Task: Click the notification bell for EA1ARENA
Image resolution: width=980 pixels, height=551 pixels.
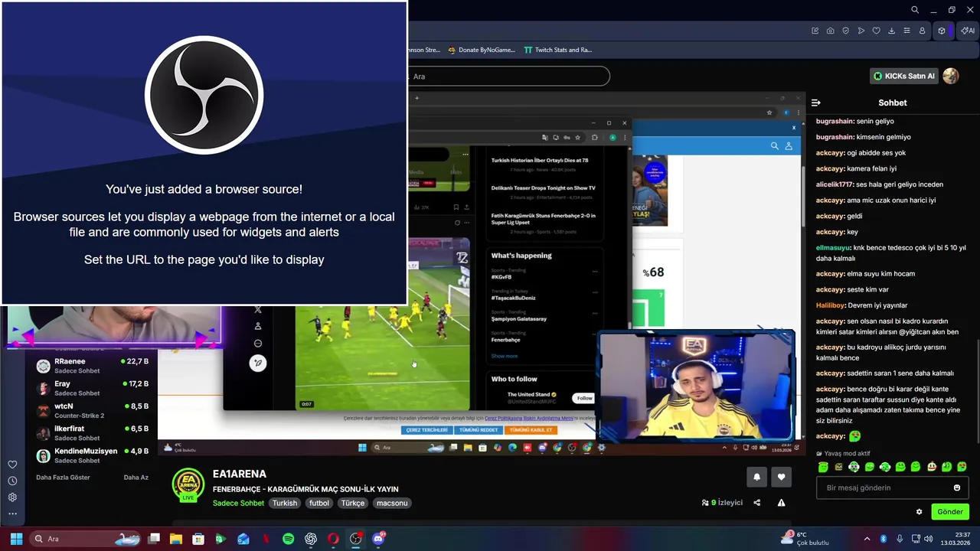Action: pos(756,477)
